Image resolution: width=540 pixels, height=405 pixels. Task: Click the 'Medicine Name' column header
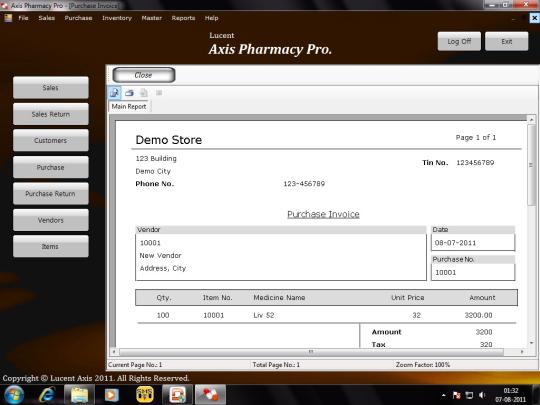point(279,298)
